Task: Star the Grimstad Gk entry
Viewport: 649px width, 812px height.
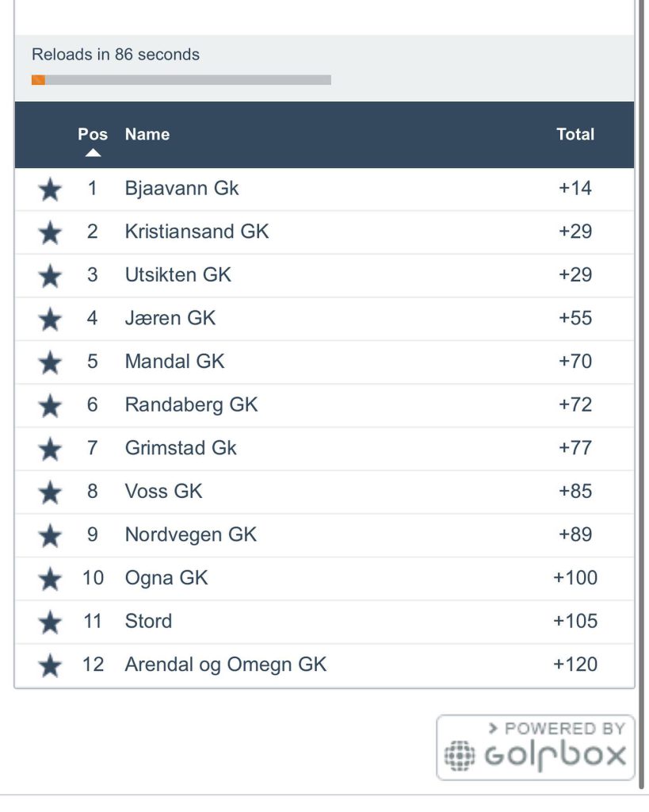Action: pos(50,449)
